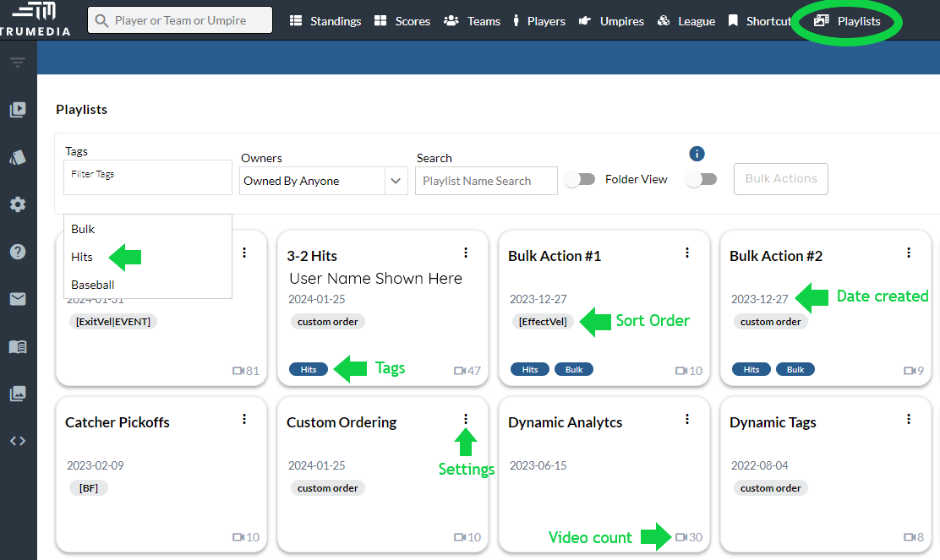Click the Playlist Name Search field
The image size is (940, 560).
[486, 181]
